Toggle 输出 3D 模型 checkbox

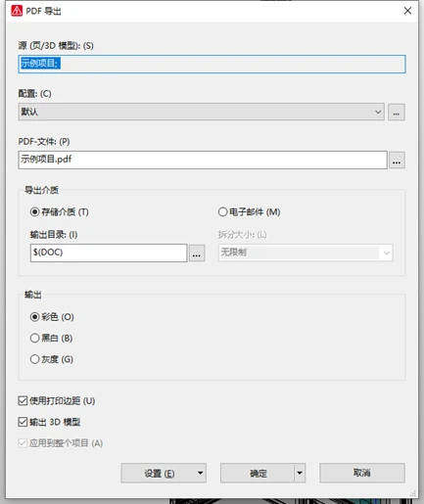[x=23, y=422]
